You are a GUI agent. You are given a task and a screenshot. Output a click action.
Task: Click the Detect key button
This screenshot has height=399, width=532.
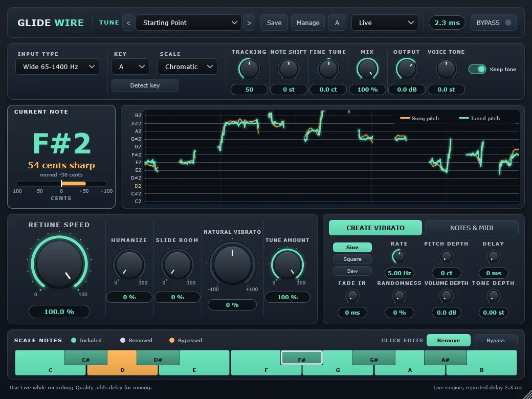point(145,85)
